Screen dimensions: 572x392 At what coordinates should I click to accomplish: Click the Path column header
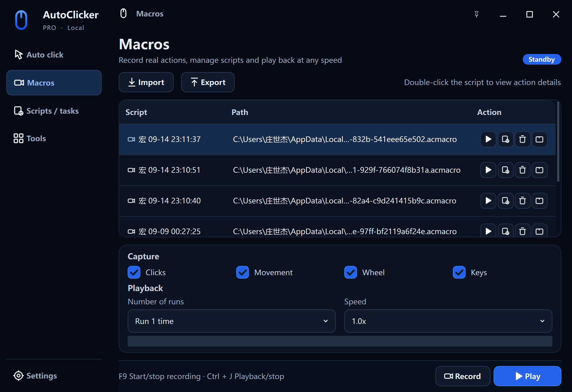[240, 112]
